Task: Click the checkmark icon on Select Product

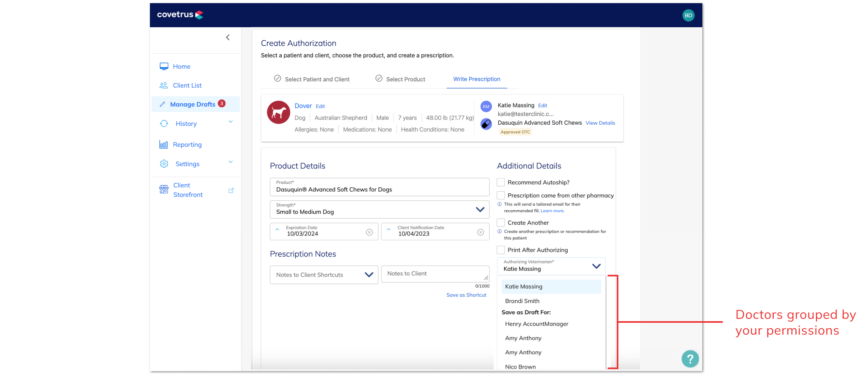Action: (x=379, y=79)
